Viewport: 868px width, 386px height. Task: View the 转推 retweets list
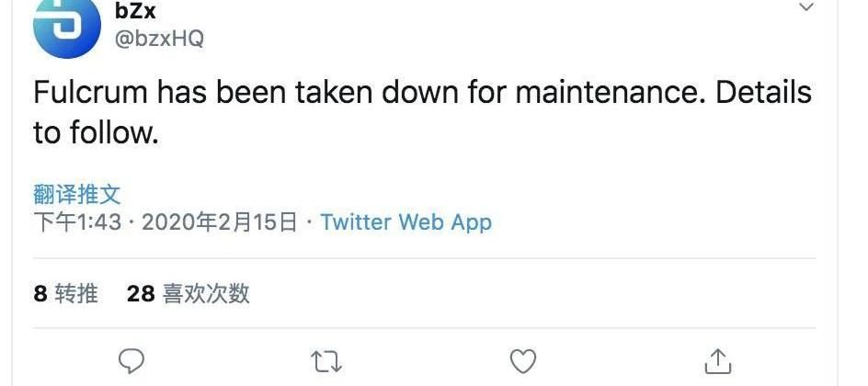pos(76,293)
